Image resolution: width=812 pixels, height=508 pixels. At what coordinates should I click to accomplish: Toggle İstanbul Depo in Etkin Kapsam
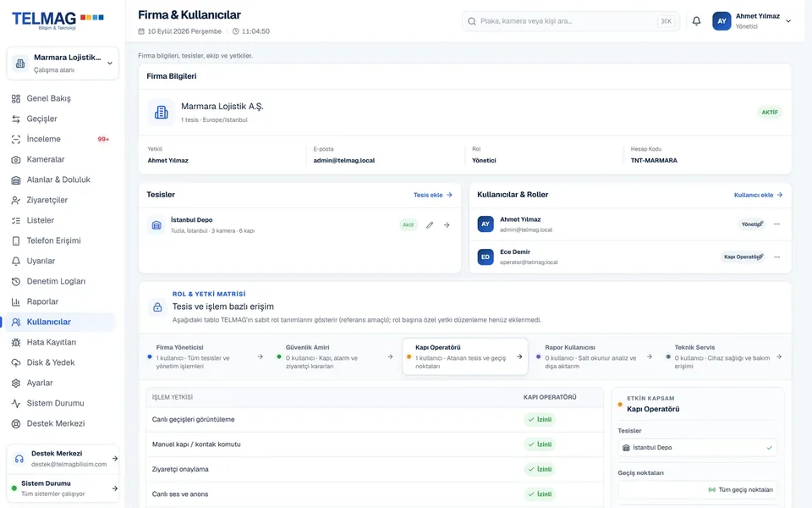pos(698,447)
